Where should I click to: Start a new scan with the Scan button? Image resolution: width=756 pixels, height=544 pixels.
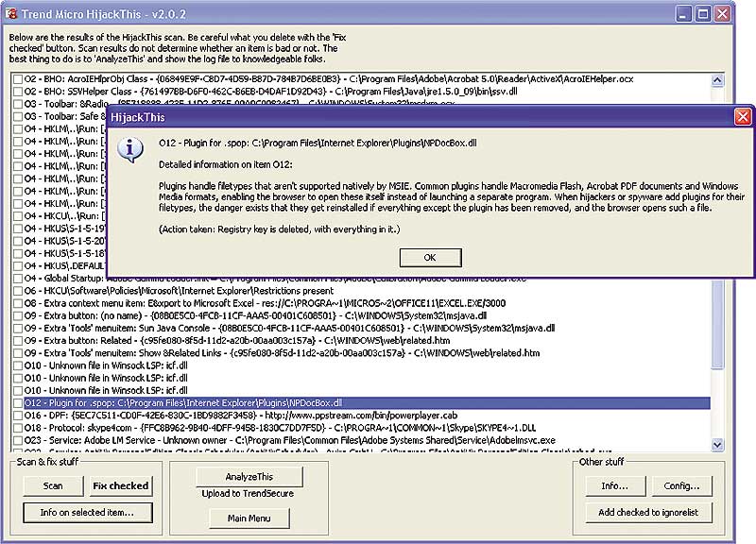tap(54, 486)
